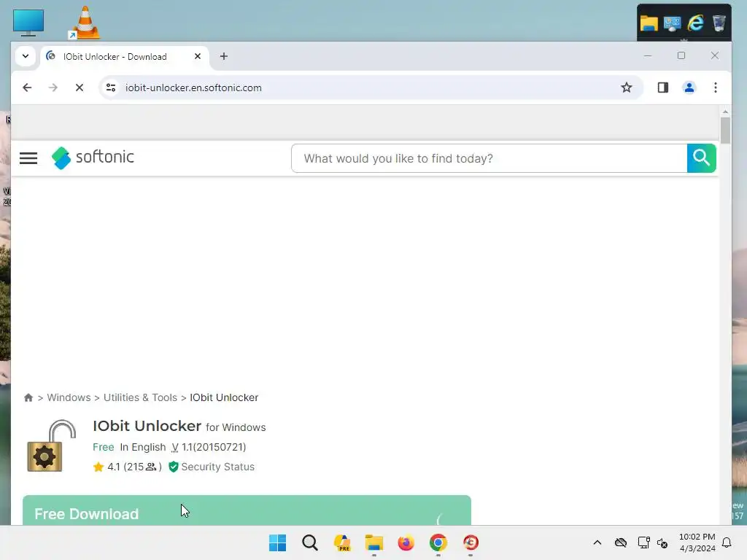Select the This PC desktop icon
The height and width of the screenshot is (560, 747).
pyautogui.click(x=28, y=23)
